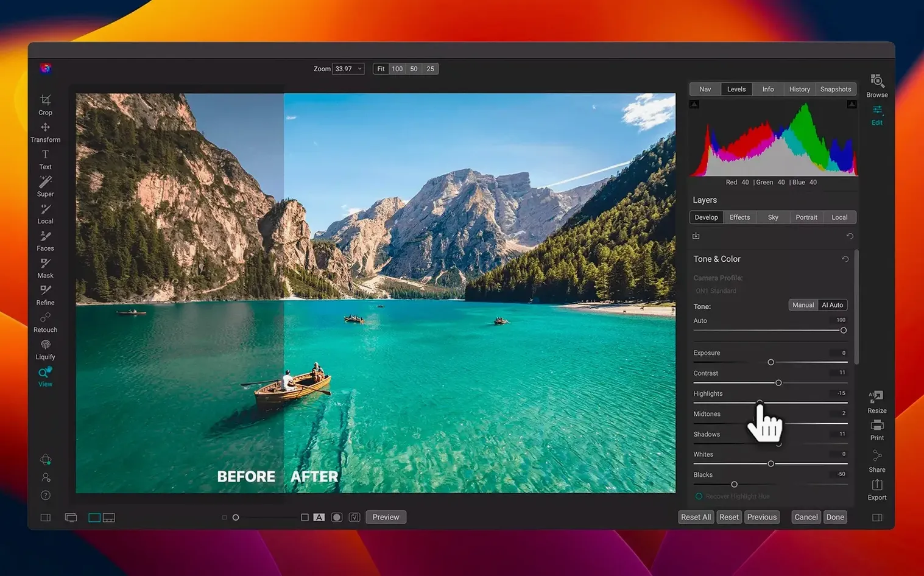Toggle shadow clipping warning in histogram
This screenshot has width=924, height=576.
coord(694,104)
